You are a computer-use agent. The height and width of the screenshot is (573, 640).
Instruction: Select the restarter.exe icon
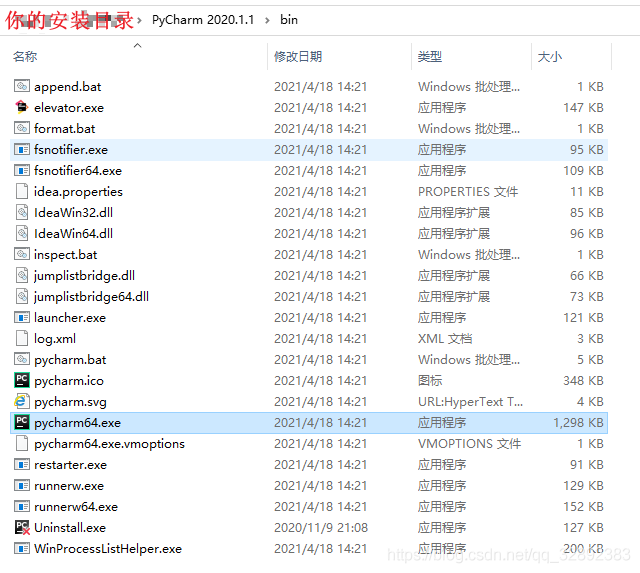tap(22, 464)
